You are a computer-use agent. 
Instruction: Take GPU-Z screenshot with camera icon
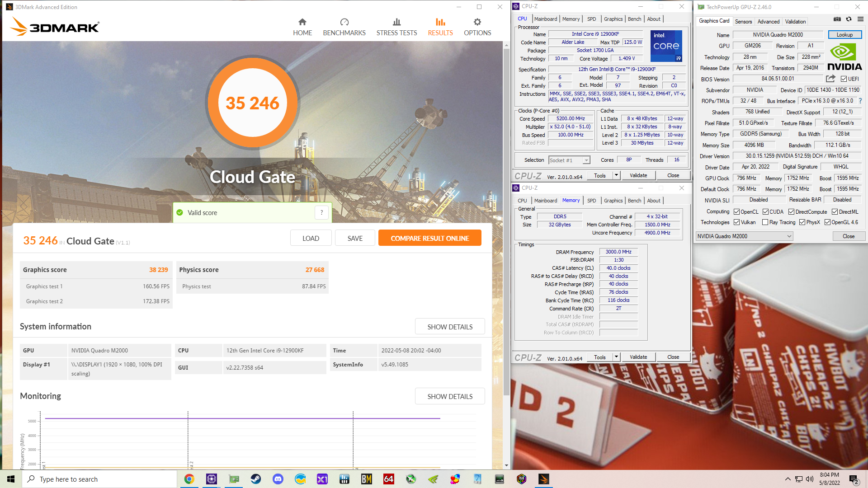837,19
